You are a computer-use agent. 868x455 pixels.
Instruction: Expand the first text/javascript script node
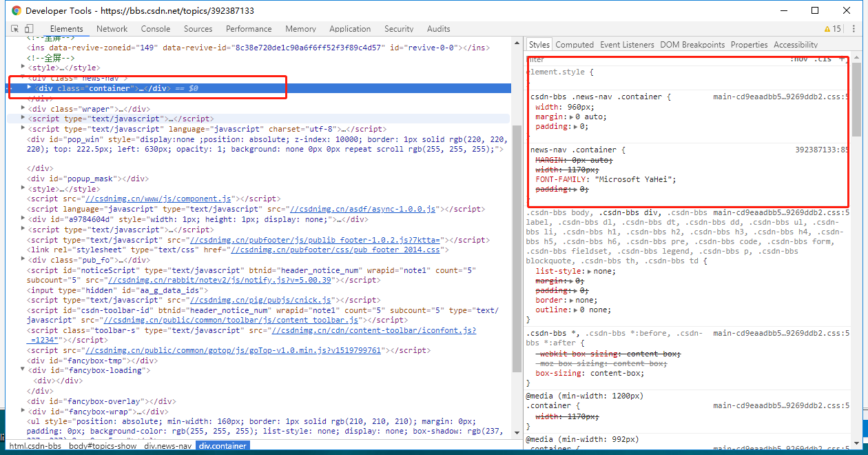coord(23,119)
